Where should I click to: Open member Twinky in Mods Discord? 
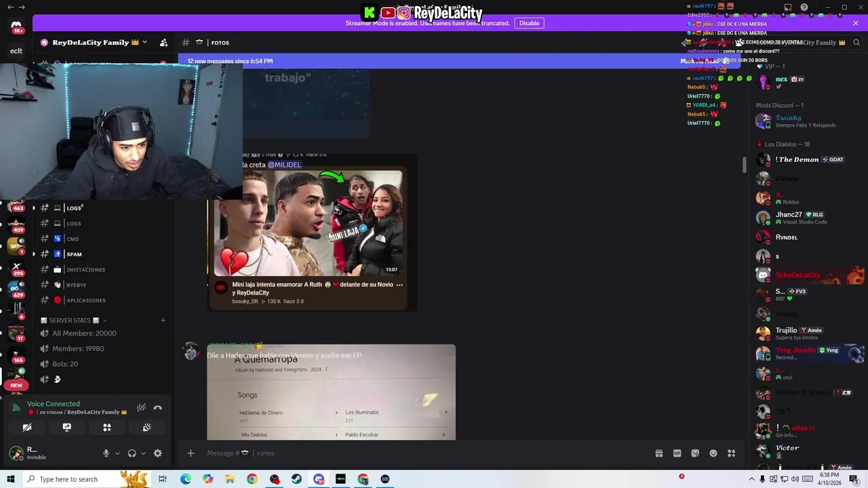[x=807, y=121]
